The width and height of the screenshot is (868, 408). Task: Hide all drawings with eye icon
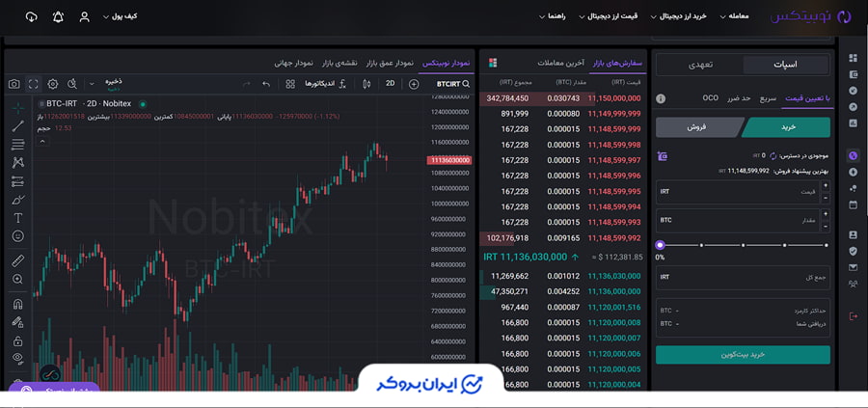[x=18, y=358]
